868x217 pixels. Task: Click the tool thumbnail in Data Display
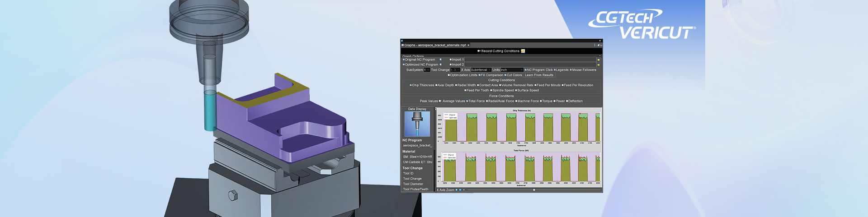pos(417,124)
